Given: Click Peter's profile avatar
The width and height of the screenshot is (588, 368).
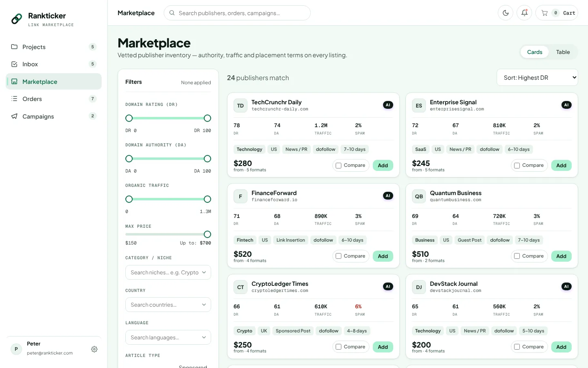Looking at the screenshot, I should point(16,349).
